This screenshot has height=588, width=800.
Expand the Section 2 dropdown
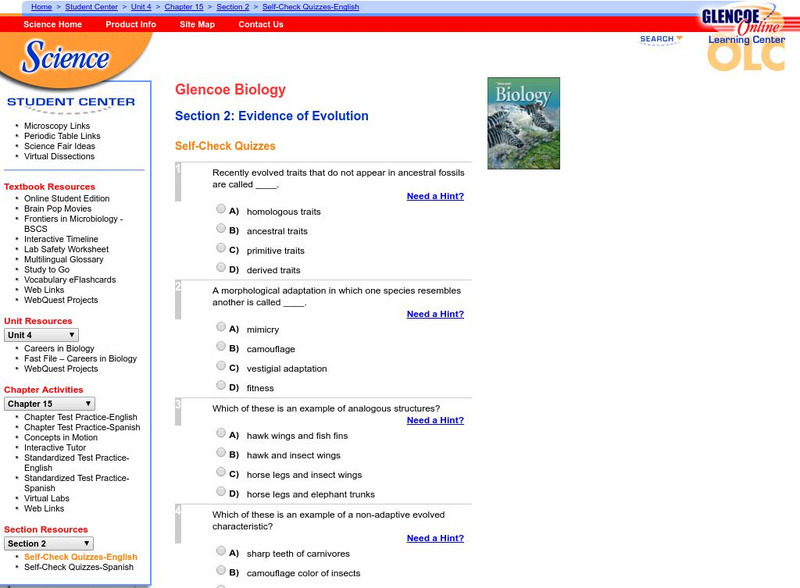click(x=48, y=544)
